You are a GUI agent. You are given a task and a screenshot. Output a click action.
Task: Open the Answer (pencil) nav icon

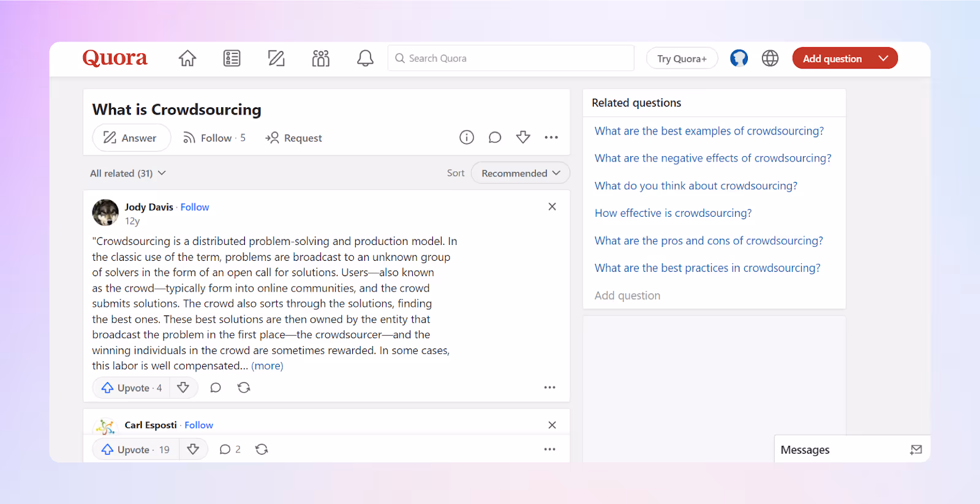click(x=276, y=58)
